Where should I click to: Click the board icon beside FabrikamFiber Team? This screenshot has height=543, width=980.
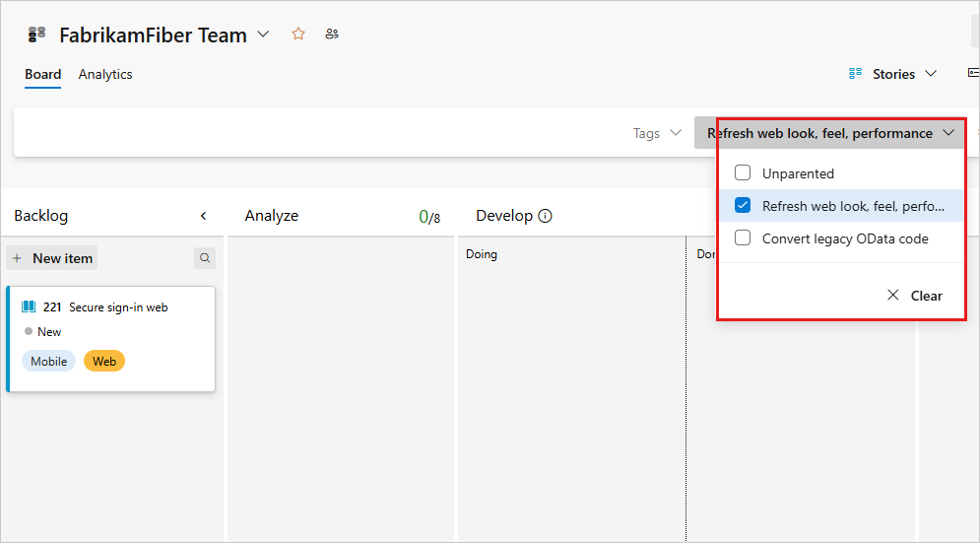(x=36, y=34)
